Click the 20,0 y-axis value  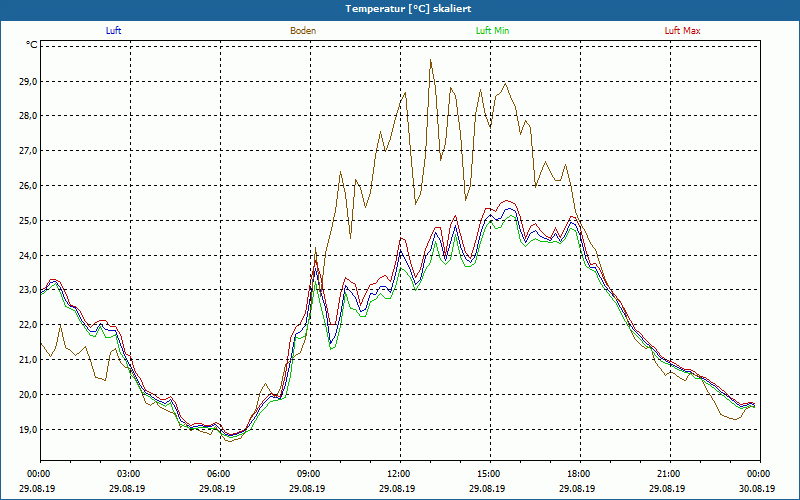click(28, 394)
